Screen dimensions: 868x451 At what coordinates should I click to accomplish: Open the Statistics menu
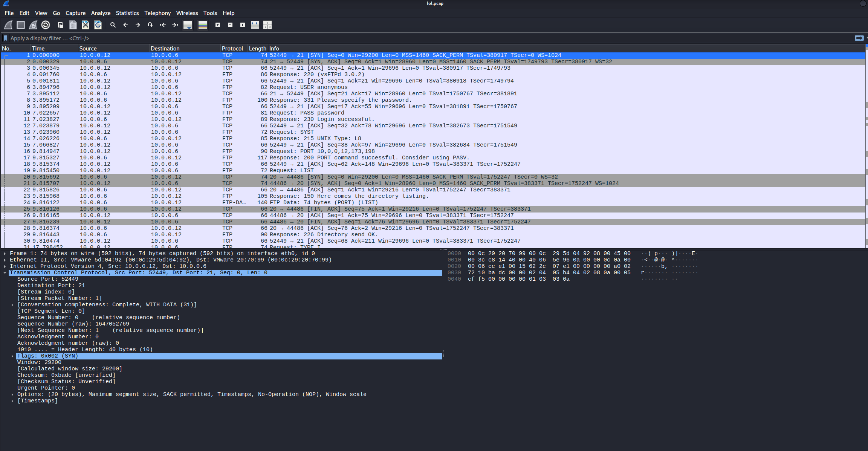click(x=127, y=13)
